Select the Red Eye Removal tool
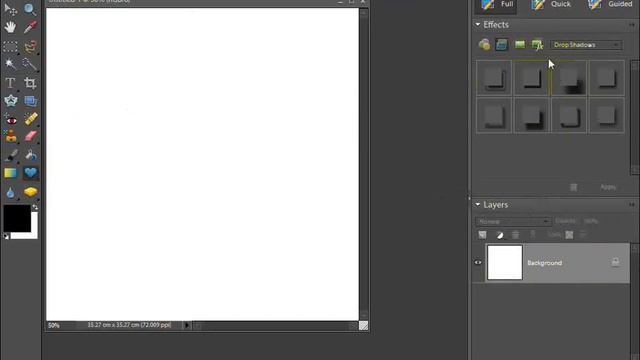640x360 pixels. pyautogui.click(x=11, y=120)
